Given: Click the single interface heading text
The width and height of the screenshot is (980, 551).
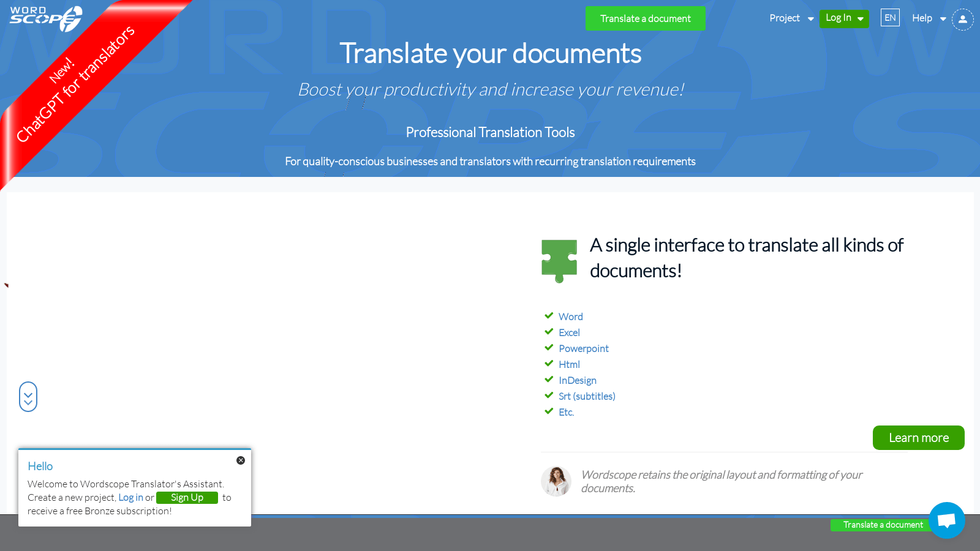Looking at the screenshot, I should (747, 258).
